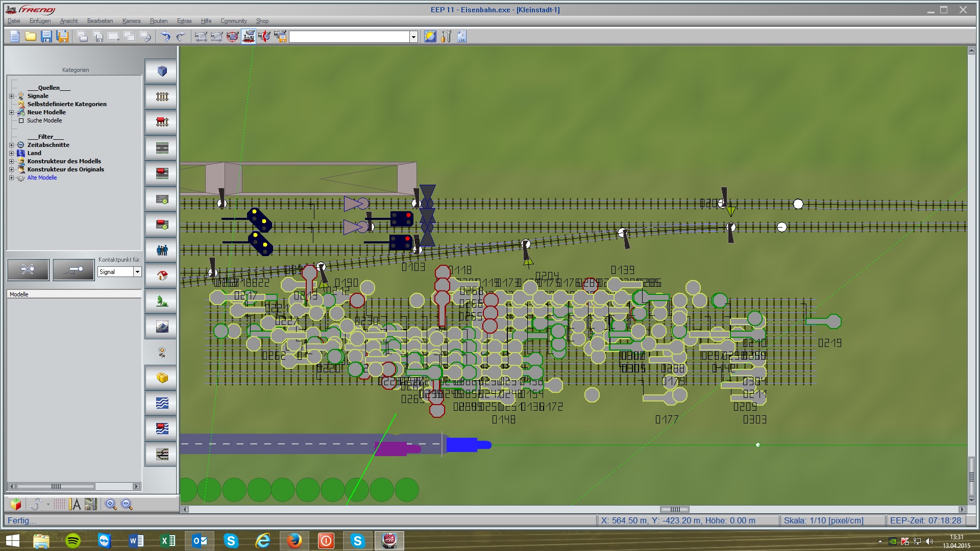980x551 pixels.
Task: Open the camera selection combo box arrow
Action: tap(413, 37)
